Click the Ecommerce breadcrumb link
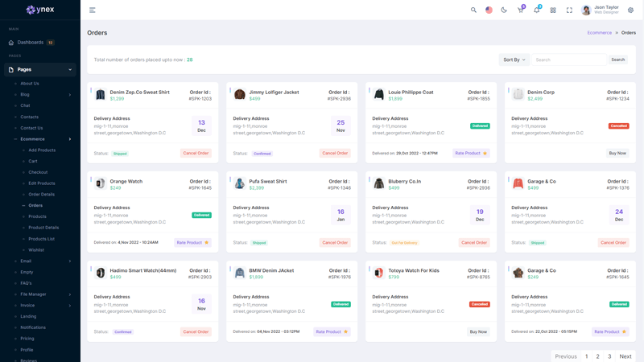 click(599, 33)
